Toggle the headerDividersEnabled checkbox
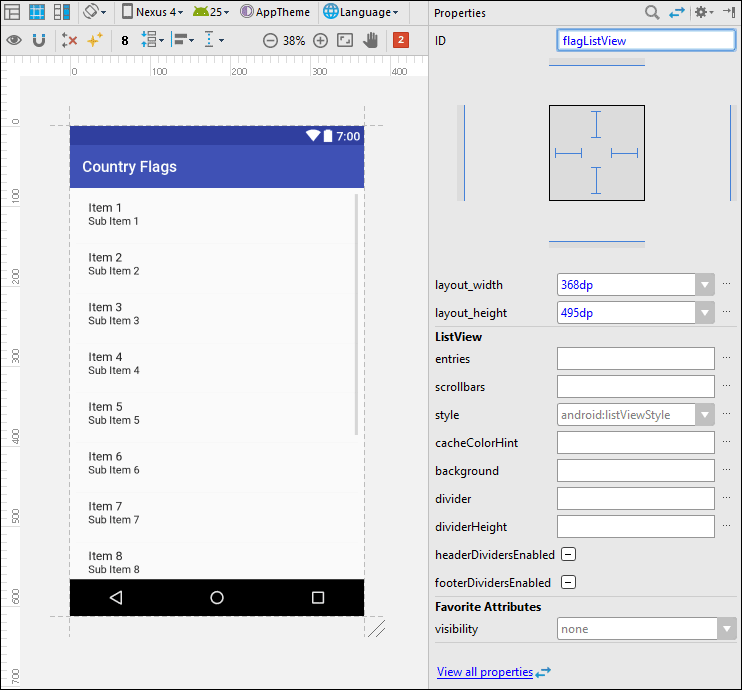742x690 pixels. pyautogui.click(x=568, y=554)
